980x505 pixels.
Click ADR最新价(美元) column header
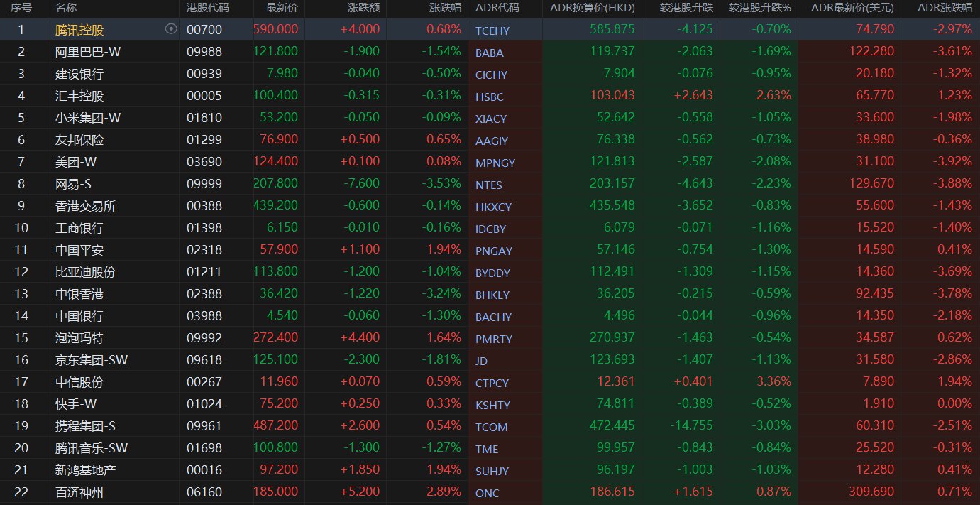[854, 8]
